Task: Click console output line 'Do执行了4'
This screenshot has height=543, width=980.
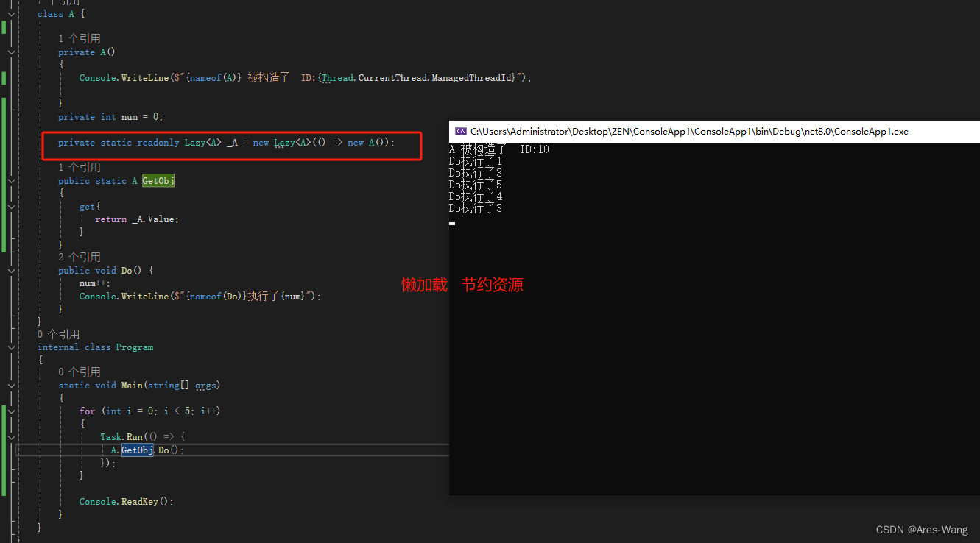Action: coord(476,197)
